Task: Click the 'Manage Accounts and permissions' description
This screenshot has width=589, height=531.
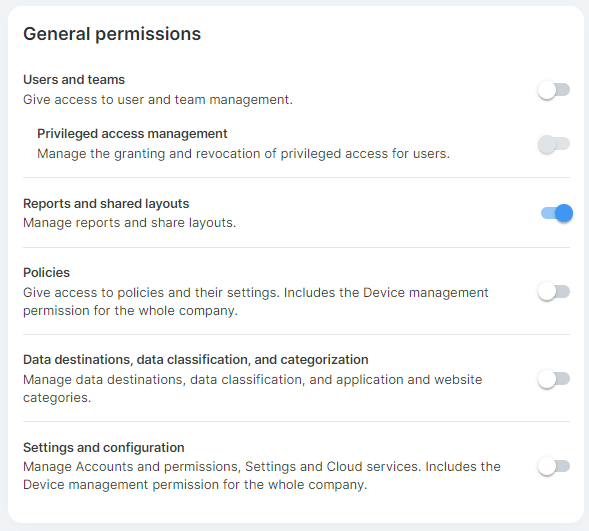Action: point(262,476)
